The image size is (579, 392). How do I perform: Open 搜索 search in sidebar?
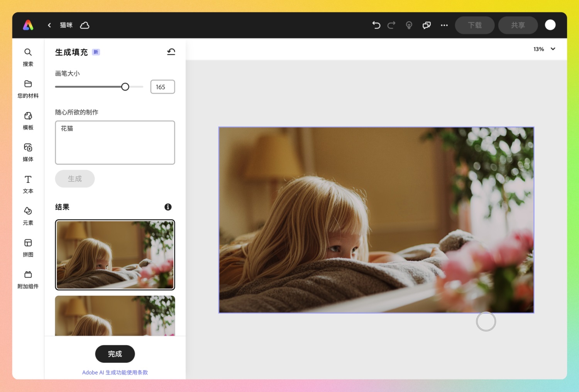(28, 57)
